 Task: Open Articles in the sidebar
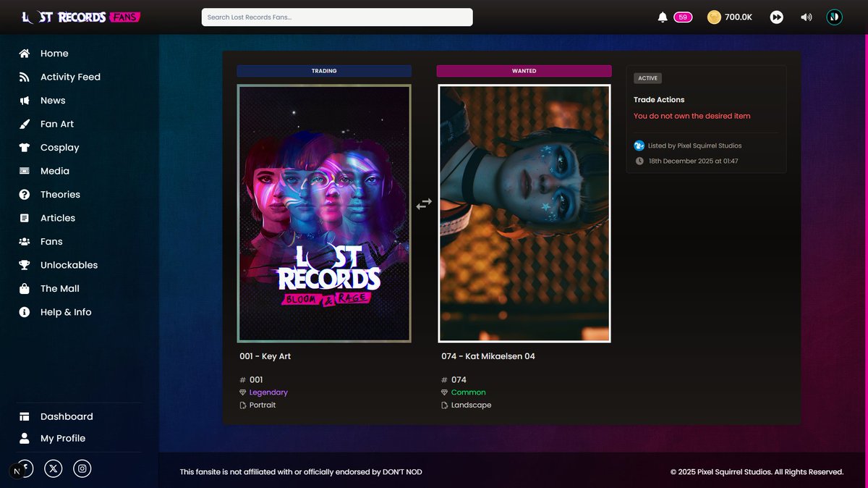point(48,218)
